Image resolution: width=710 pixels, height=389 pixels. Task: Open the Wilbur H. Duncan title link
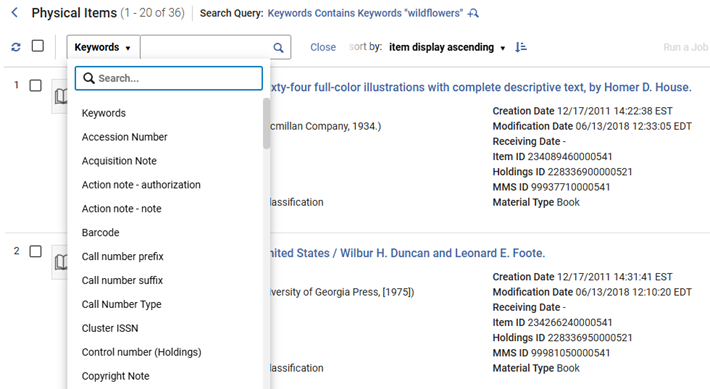click(x=408, y=253)
